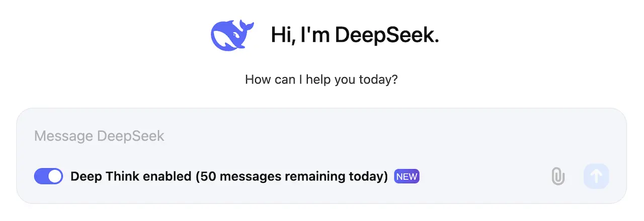The image size is (644, 221).
Task: Click the paperclip attach file icon
Action: point(558,176)
